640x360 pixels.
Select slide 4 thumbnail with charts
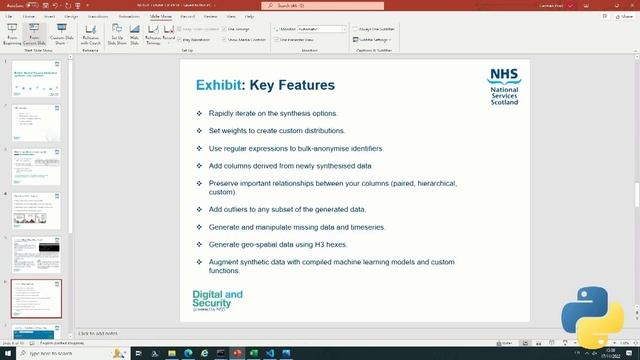[x=36, y=211]
